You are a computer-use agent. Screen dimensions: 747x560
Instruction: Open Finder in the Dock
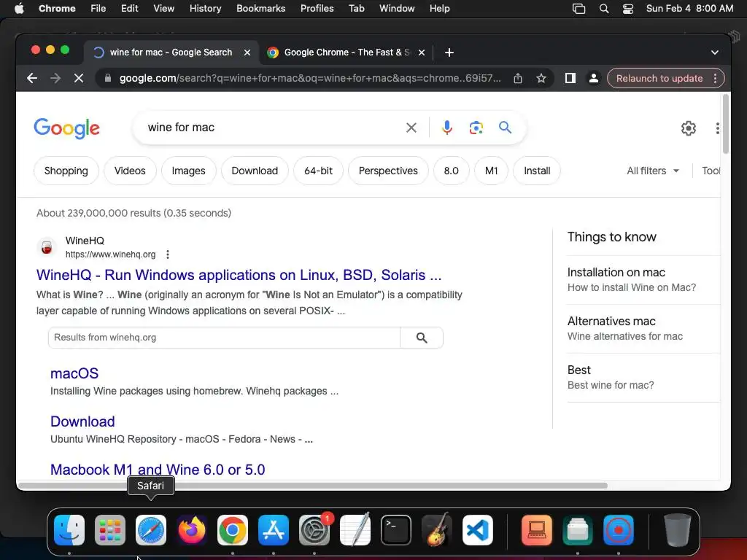[69, 530]
